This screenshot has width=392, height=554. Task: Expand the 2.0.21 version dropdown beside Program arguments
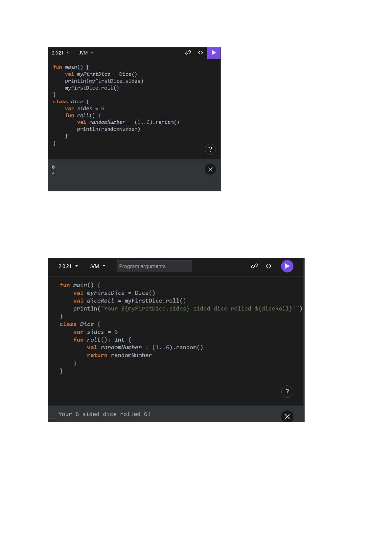point(68,266)
